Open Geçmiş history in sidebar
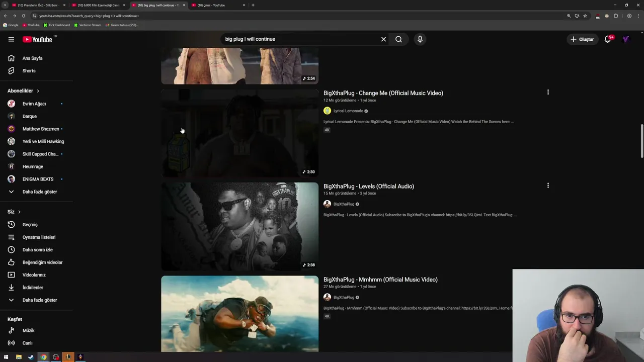This screenshot has width=644, height=362. coord(36,225)
